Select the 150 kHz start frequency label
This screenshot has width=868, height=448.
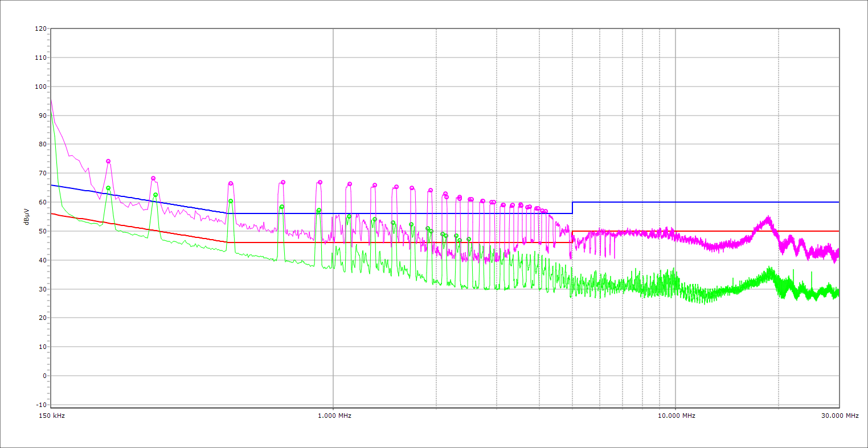51,416
